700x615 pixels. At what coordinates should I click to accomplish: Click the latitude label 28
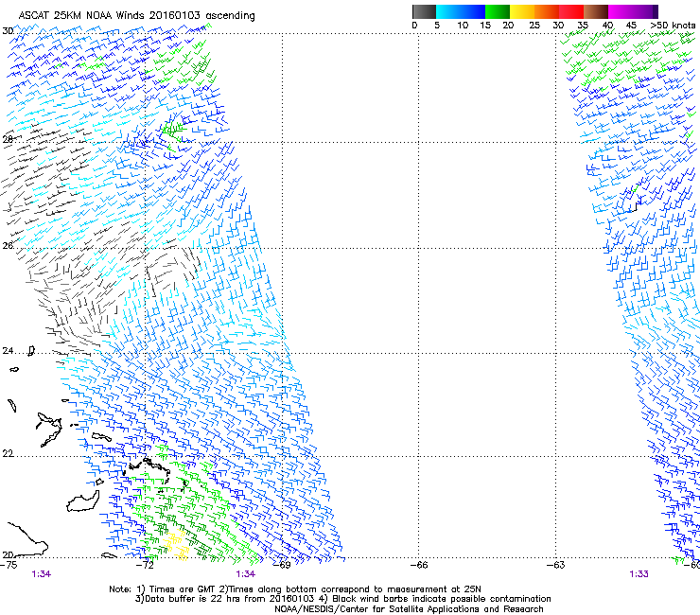(8, 139)
